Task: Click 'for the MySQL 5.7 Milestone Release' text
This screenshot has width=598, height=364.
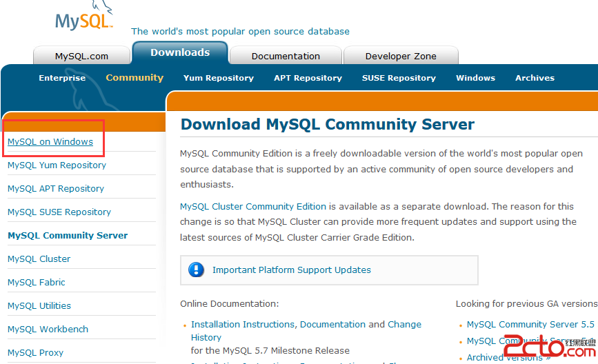Action: click(x=270, y=350)
